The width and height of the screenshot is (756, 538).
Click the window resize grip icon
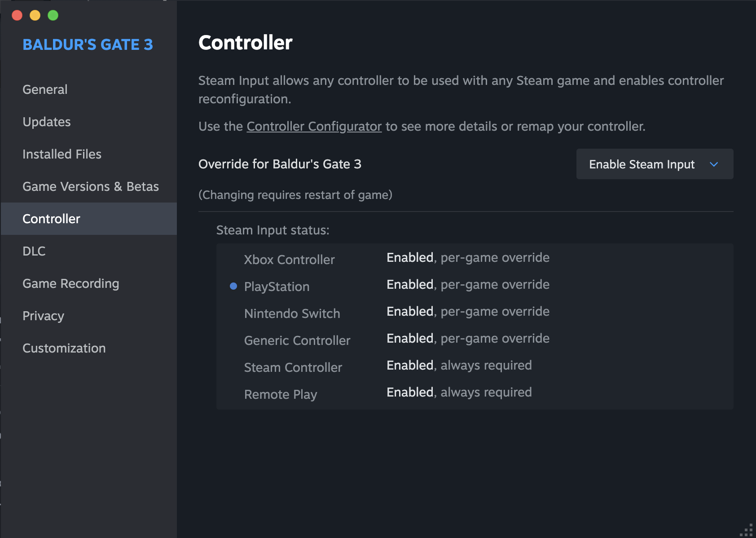pos(747,530)
